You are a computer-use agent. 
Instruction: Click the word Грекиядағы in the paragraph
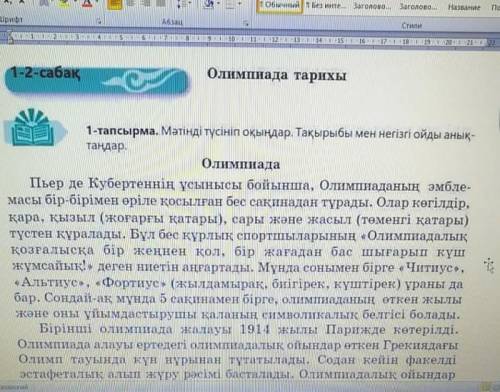pyautogui.click(x=421, y=345)
